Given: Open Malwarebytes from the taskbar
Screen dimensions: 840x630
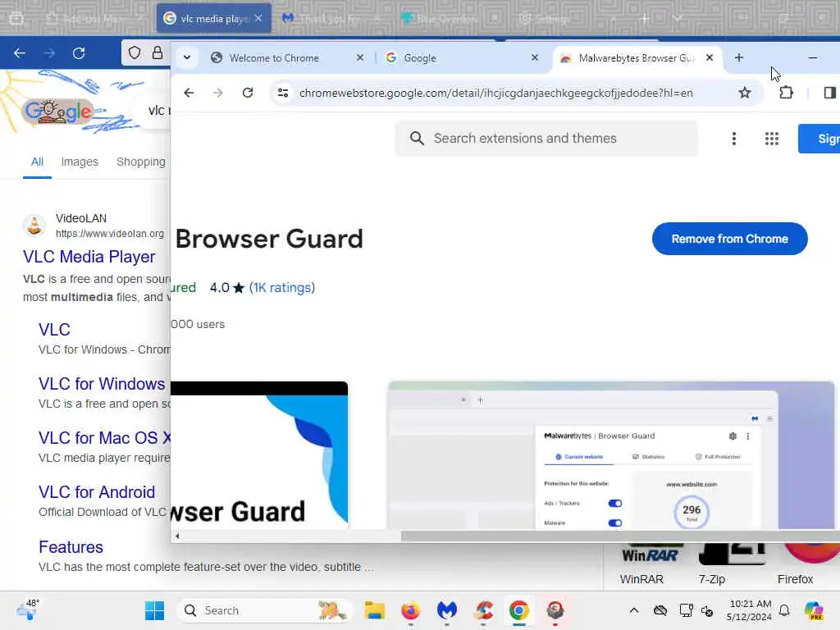Looking at the screenshot, I should pyautogui.click(x=447, y=610).
